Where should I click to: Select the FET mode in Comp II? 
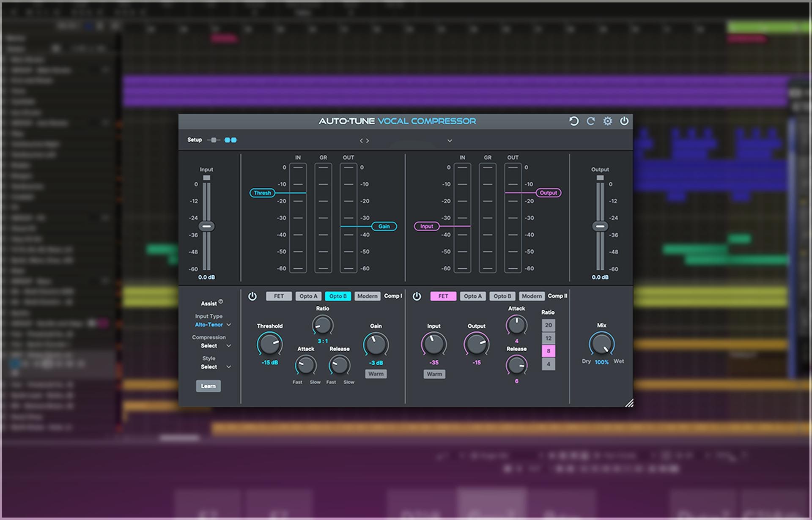(443, 296)
